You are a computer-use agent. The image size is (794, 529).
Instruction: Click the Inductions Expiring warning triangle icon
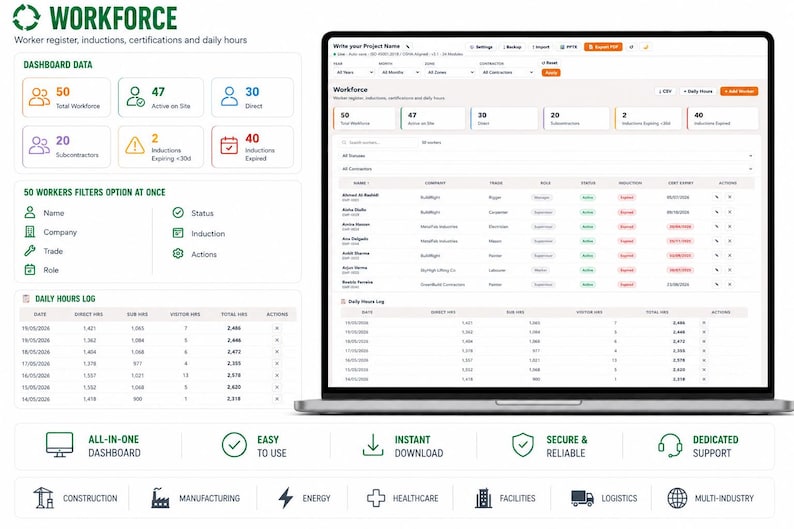click(x=135, y=145)
